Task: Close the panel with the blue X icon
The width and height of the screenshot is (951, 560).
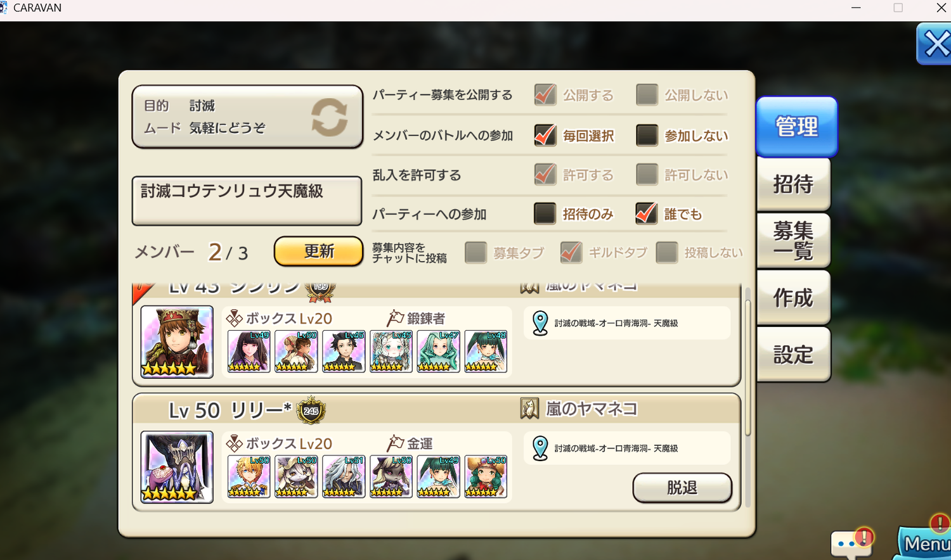Action: 935,44
